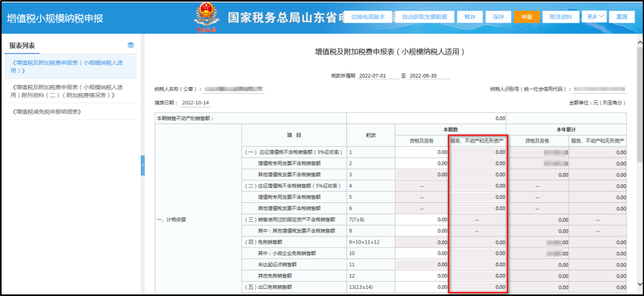The image size is (644, 296).
Task: Click the 7(7≥8) 栏次 cell
Action: point(371,220)
